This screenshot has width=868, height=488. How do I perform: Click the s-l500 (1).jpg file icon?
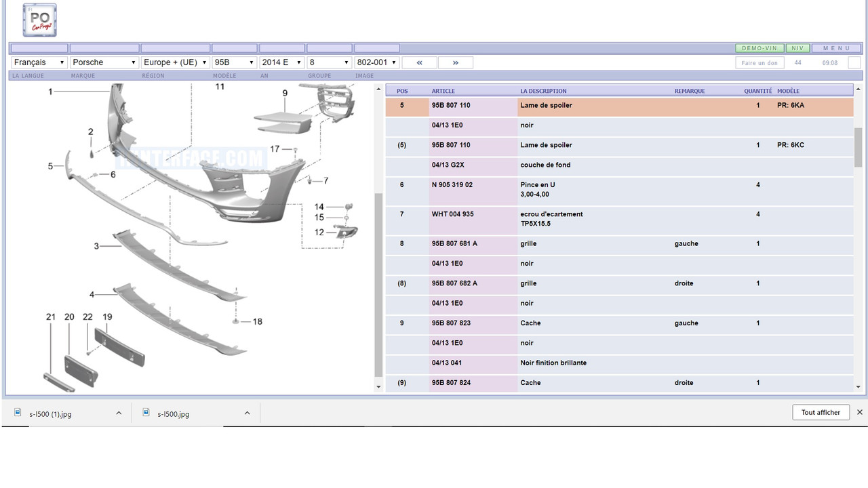click(18, 412)
